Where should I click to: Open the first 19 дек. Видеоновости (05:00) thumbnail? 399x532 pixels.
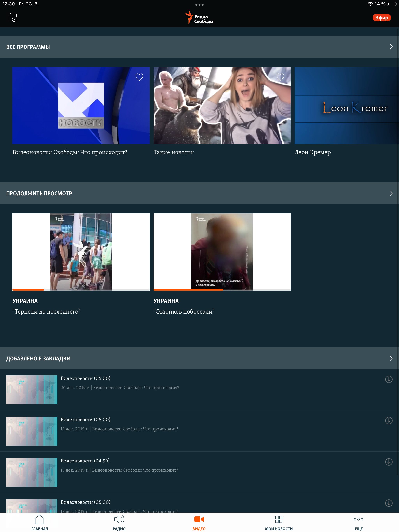pos(32,431)
